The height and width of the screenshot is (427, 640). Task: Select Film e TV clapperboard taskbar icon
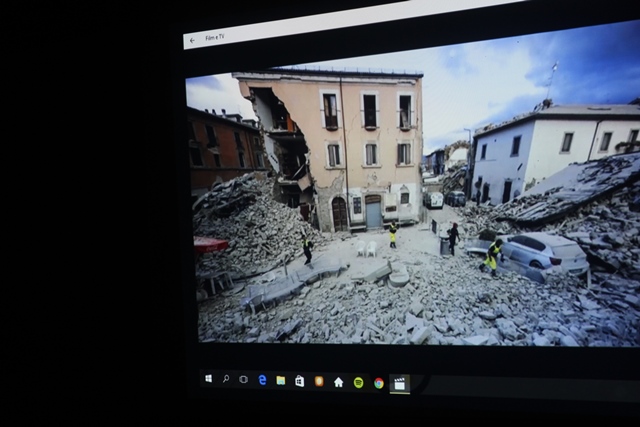click(x=400, y=384)
